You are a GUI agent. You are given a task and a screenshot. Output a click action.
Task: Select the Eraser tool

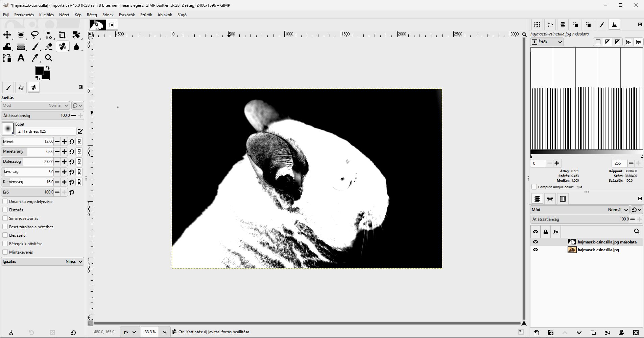click(x=49, y=46)
